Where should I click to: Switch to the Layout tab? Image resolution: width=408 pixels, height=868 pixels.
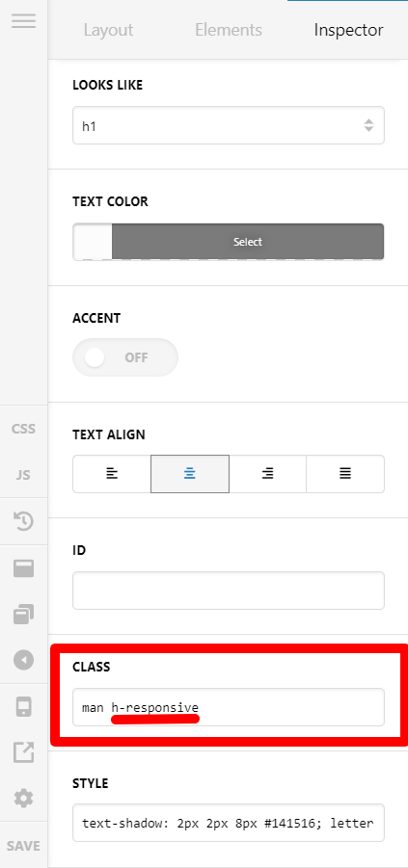[x=109, y=30]
